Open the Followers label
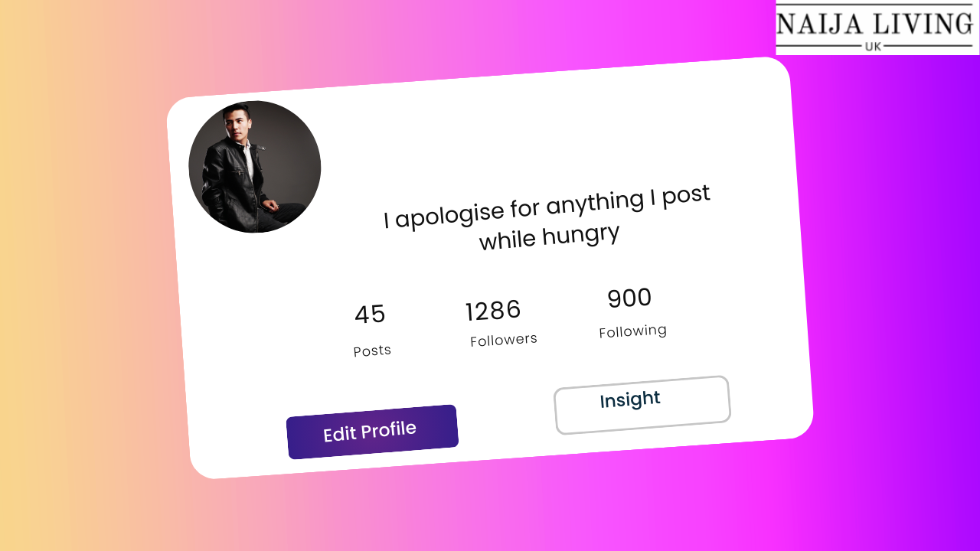This screenshot has height=551, width=980. pyautogui.click(x=504, y=340)
